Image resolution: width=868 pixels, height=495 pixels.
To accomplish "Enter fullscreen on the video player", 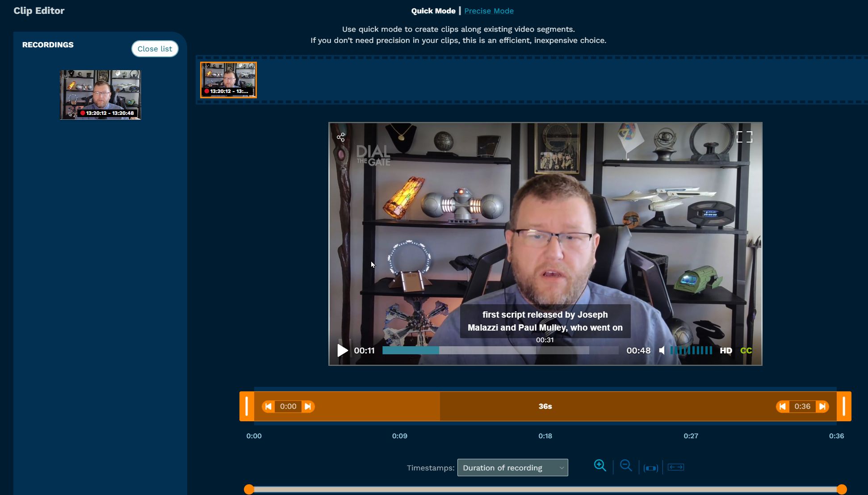I will coord(744,137).
